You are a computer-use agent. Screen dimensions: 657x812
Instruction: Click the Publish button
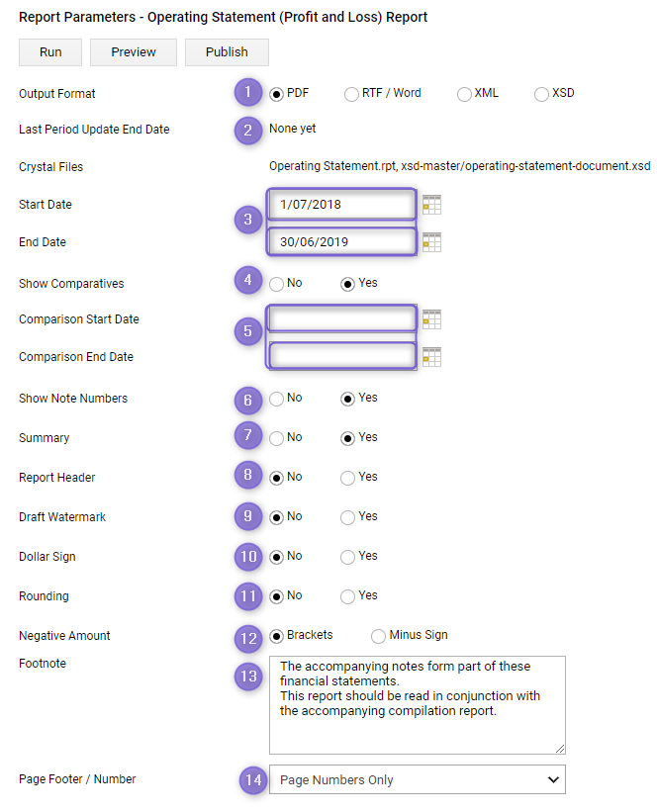(227, 52)
